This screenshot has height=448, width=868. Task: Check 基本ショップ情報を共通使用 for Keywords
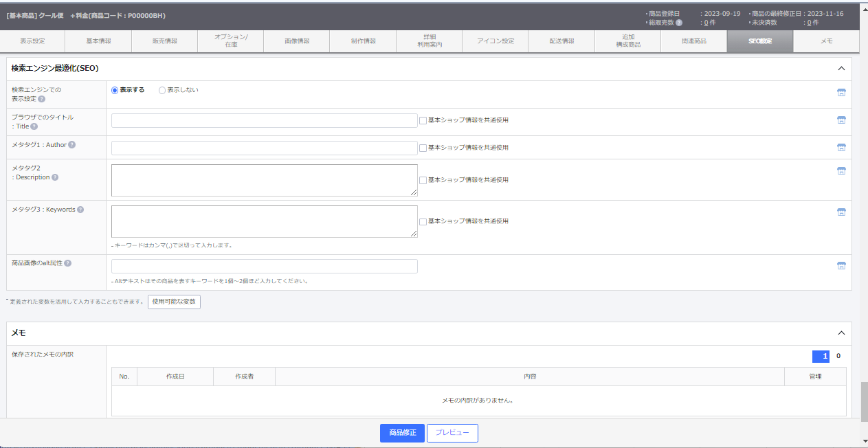point(423,221)
